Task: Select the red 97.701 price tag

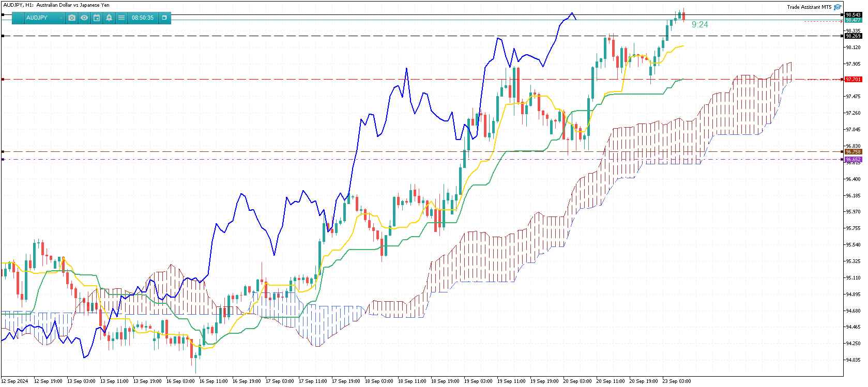Action: coord(853,80)
